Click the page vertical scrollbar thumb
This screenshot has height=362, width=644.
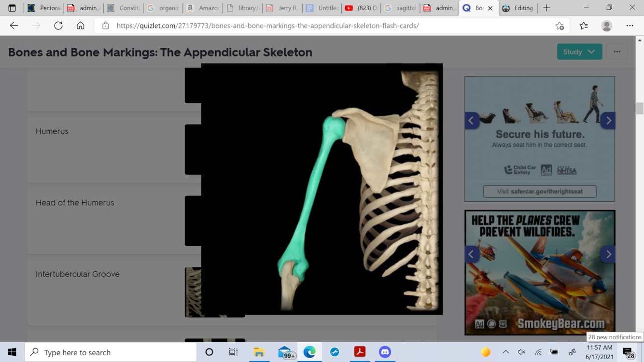[640, 108]
